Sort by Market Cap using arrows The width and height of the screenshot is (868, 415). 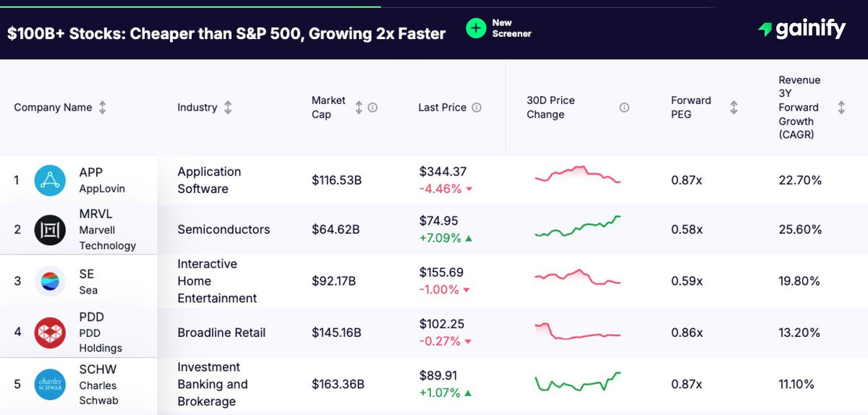click(x=359, y=108)
